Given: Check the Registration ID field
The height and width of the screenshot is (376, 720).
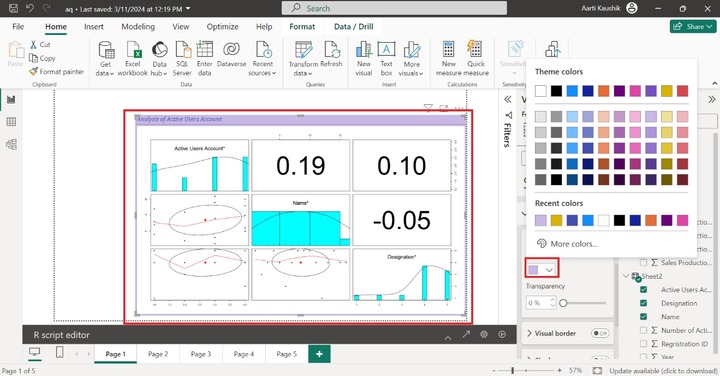Looking at the screenshot, I should click(643, 344).
